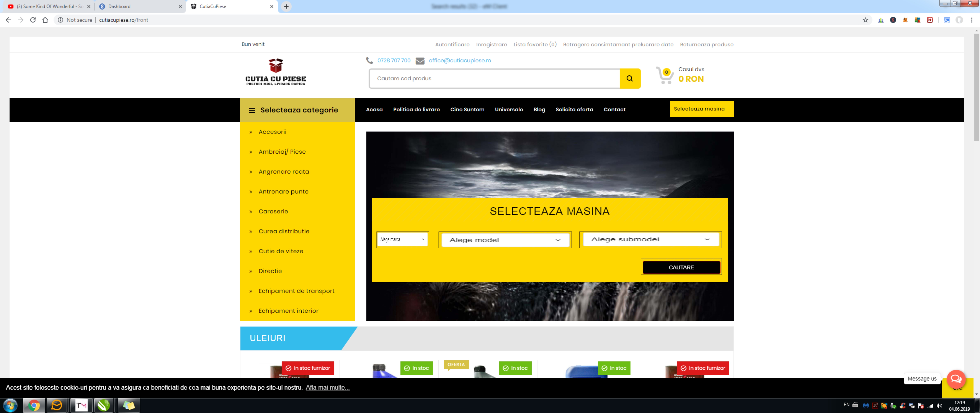Open Blog menu item

(x=539, y=109)
